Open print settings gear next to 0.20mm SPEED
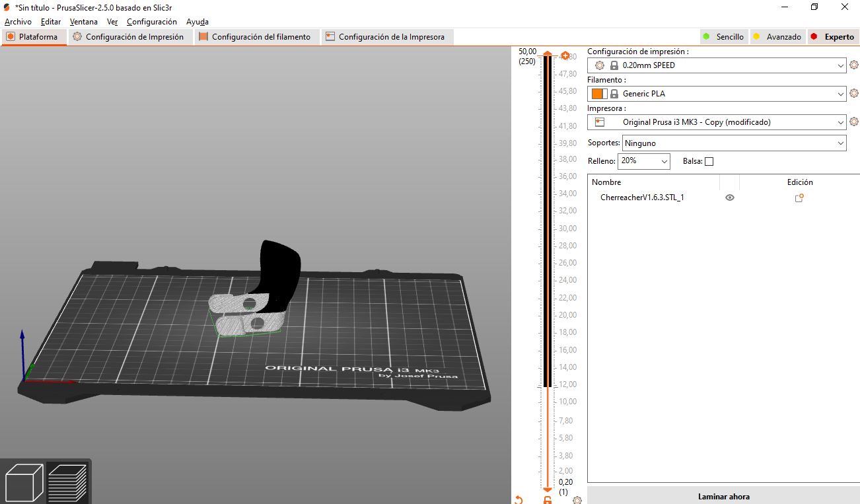This screenshot has height=504, width=860. (x=853, y=65)
